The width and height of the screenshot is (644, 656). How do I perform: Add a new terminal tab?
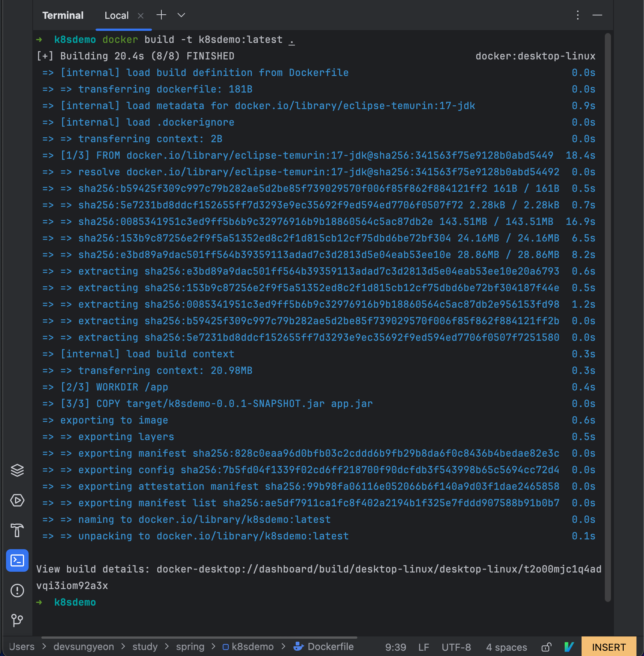point(161,15)
